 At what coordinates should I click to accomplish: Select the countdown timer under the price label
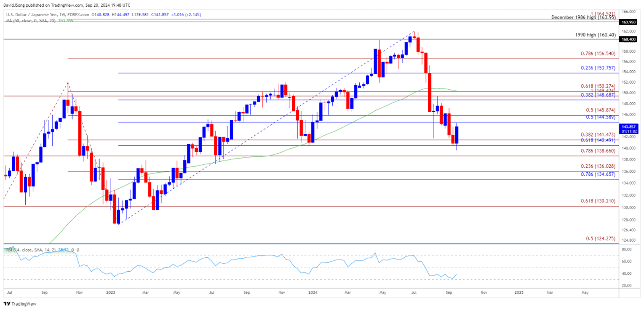pos(629,132)
